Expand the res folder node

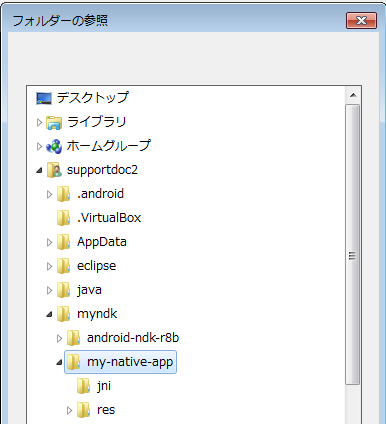tap(69, 410)
